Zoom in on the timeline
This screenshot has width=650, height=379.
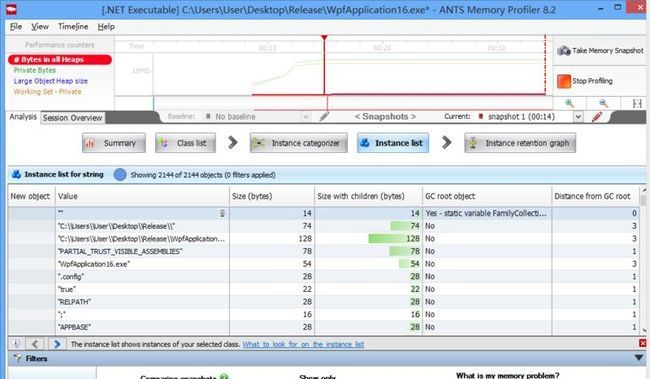(570, 104)
